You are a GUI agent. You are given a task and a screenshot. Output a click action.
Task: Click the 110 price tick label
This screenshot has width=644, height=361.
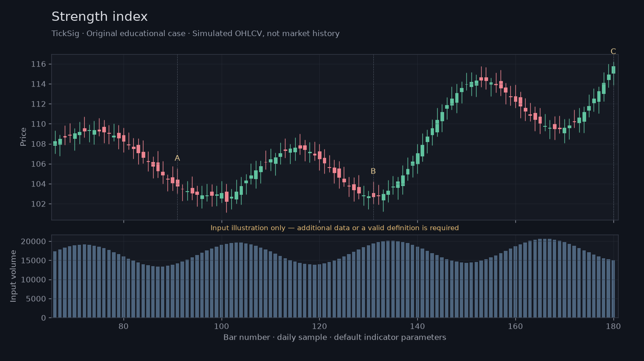pyautogui.click(x=38, y=124)
